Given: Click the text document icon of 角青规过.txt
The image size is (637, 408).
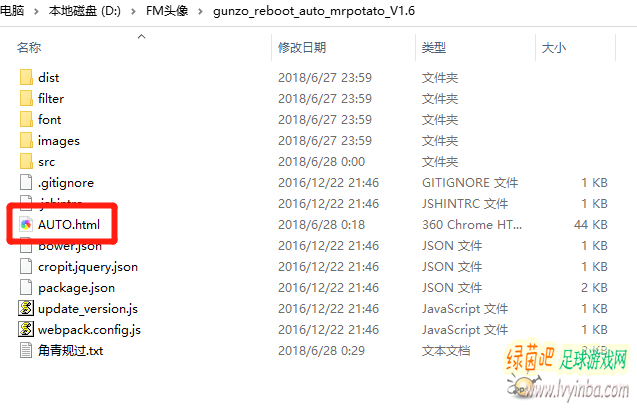Looking at the screenshot, I should click(26, 350).
